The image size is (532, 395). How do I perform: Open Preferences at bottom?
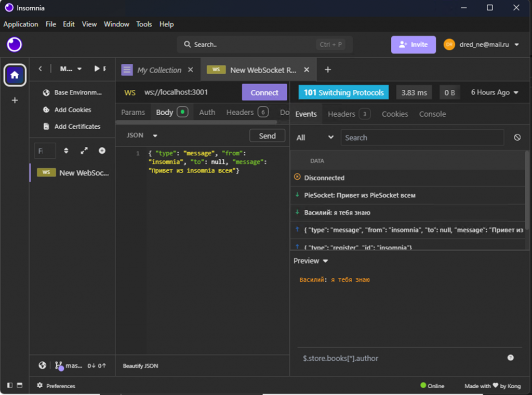point(56,386)
